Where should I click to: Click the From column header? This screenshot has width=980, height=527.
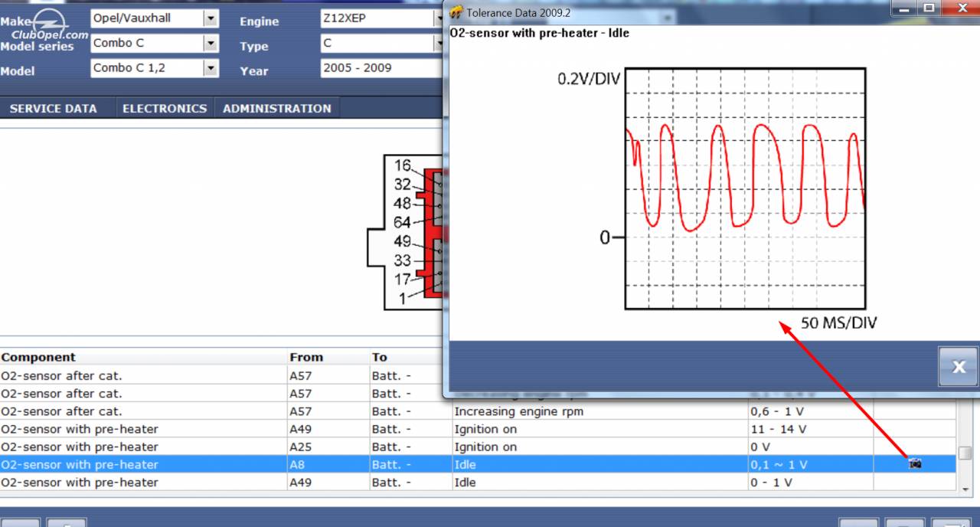click(306, 357)
